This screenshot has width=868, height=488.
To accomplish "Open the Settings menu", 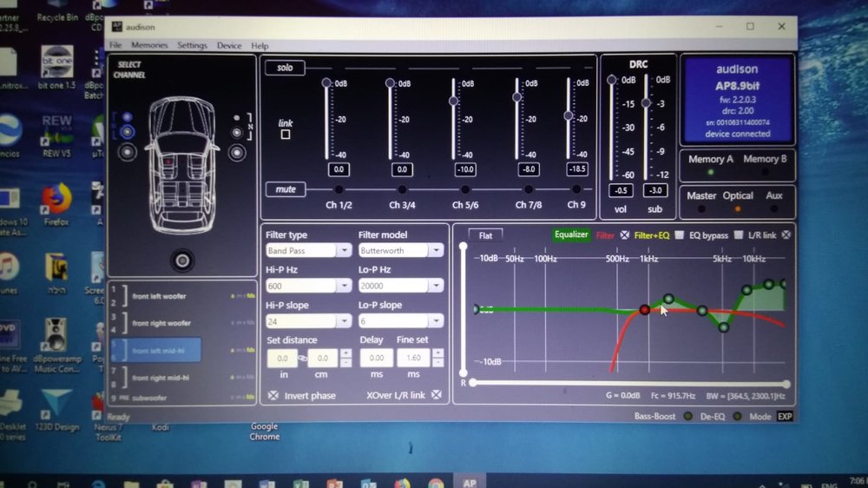I will coord(192,45).
